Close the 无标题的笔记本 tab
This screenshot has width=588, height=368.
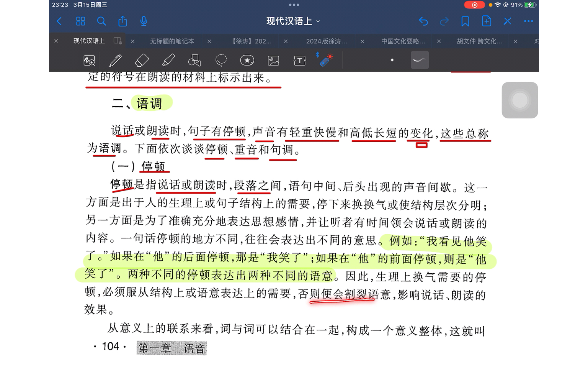click(x=133, y=41)
